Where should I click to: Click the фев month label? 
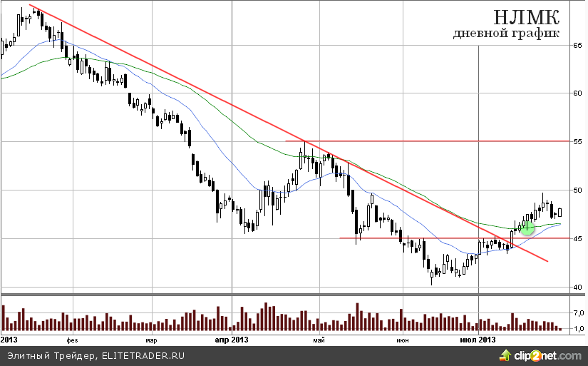pos(70,340)
